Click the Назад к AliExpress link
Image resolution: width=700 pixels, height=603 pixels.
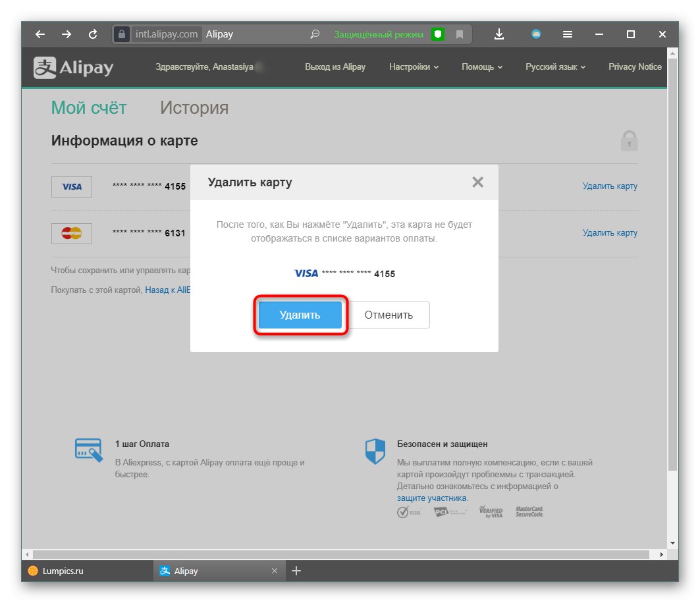[x=168, y=290]
